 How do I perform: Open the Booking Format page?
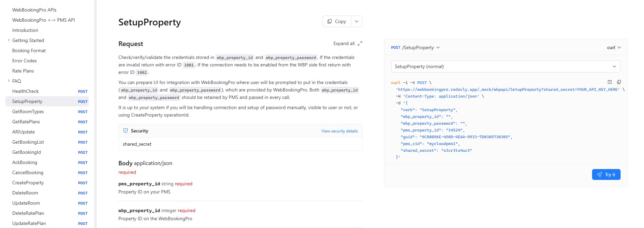point(29,50)
